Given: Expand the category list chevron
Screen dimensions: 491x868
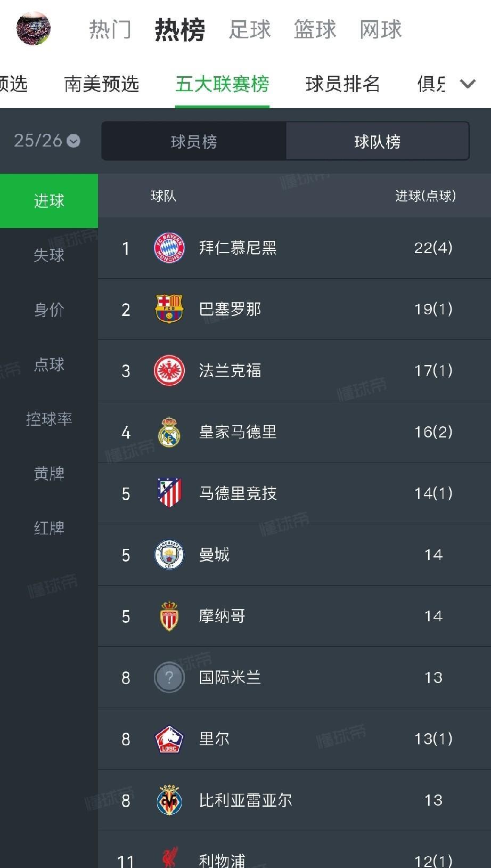Looking at the screenshot, I should click(468, 84).
